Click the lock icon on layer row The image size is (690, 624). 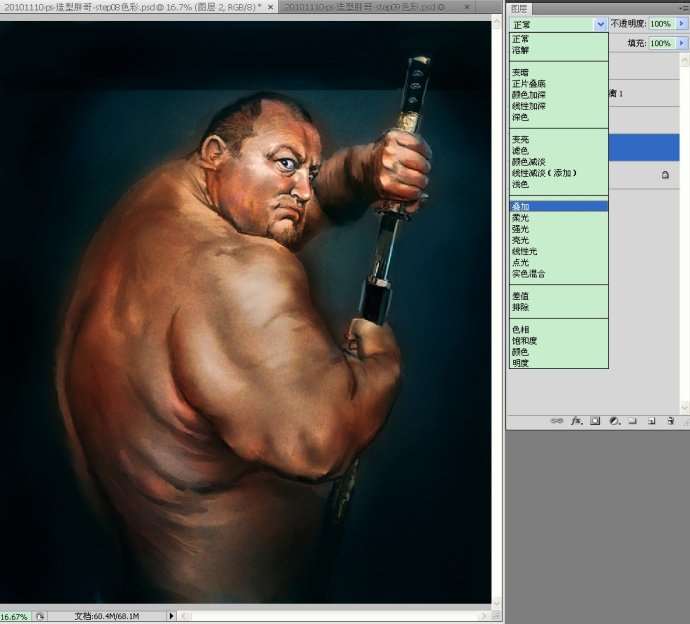point(665,175)
